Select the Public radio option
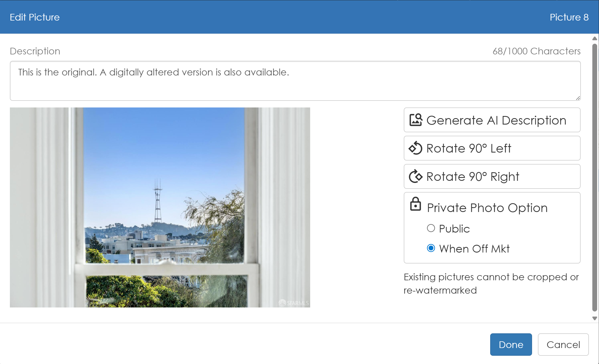The image size is (599, 364). (431, 228)
